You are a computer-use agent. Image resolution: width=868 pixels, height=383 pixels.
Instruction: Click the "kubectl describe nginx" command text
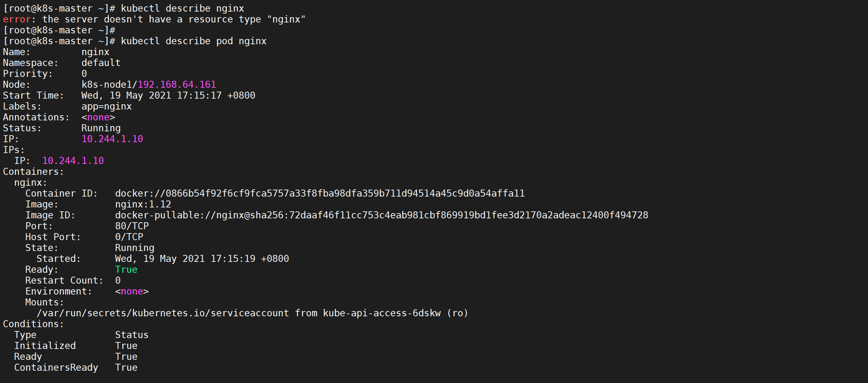click(x=182, y=8)
